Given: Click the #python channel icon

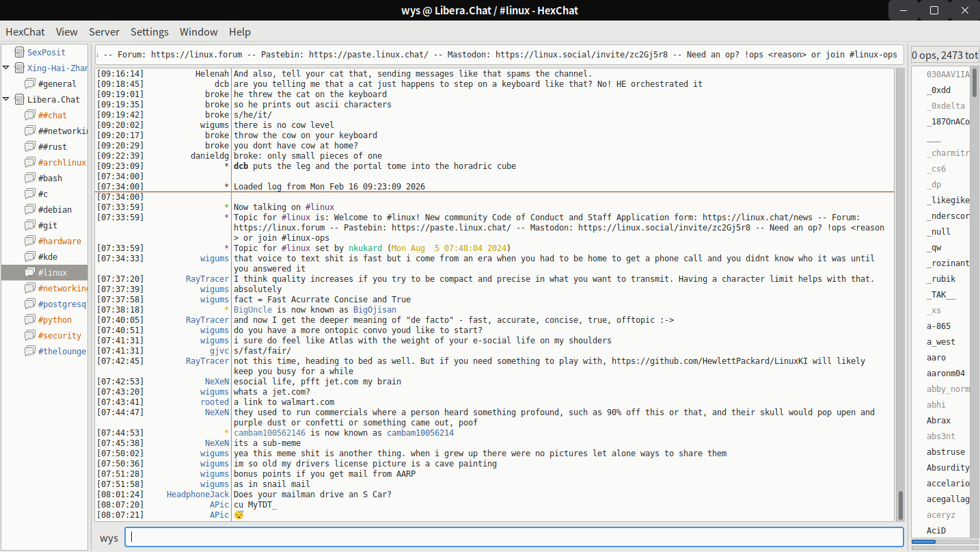Looking at the screenshot, I should point(30,319).
